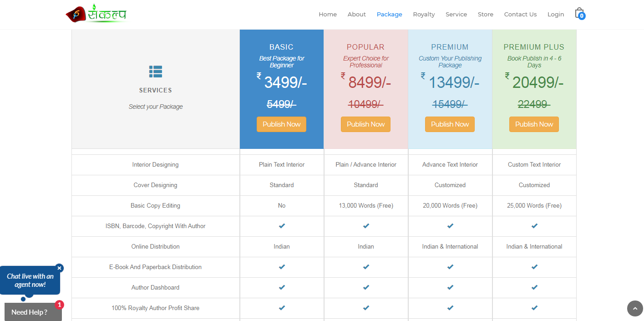Click Basic plan ISBN checkmark icon

click(x=282, y=226)
